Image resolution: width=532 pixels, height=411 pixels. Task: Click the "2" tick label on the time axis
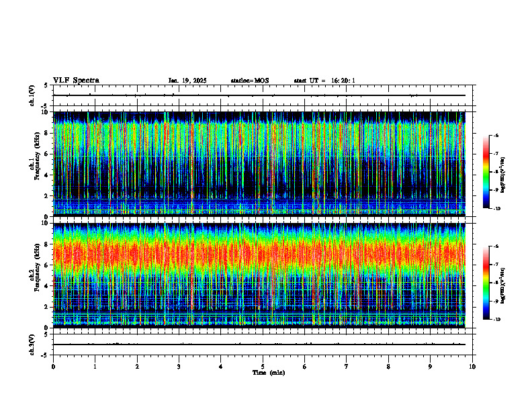click(x=137, y=367)
